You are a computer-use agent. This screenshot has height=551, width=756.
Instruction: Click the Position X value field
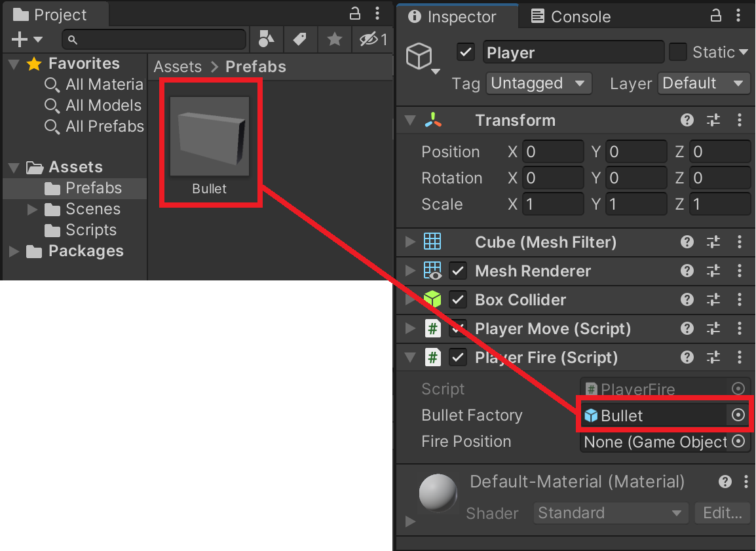pyautogui.click(x=554, y=152)
